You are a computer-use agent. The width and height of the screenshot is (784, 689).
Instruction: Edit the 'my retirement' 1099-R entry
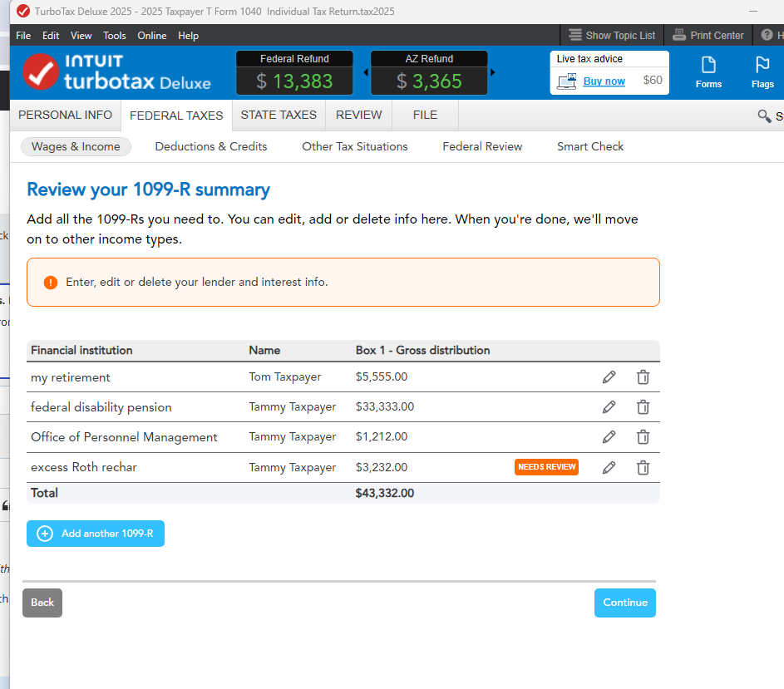(609, 377)
